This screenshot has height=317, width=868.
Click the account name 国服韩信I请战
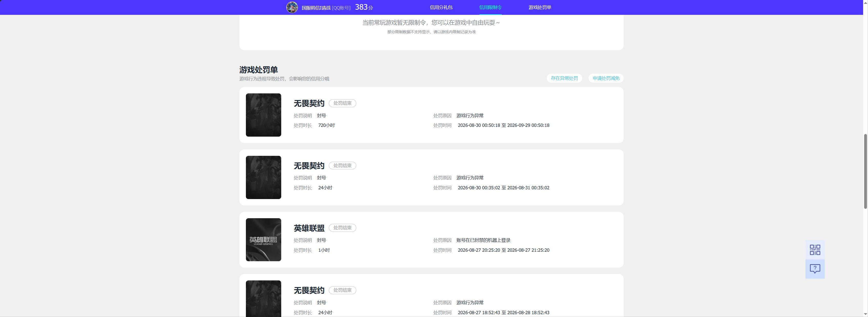click(316, 8)
